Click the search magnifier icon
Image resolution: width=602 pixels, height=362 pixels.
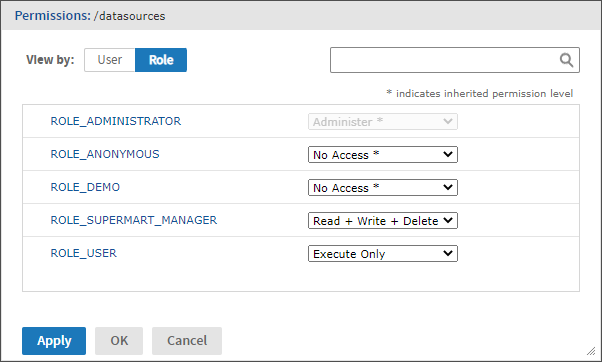tap(566, 60)
